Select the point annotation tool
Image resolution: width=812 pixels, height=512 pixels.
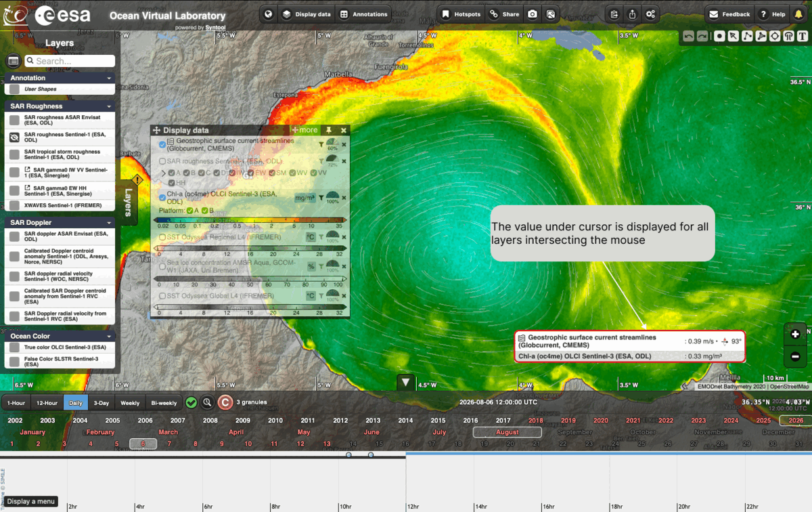[719, 37]
